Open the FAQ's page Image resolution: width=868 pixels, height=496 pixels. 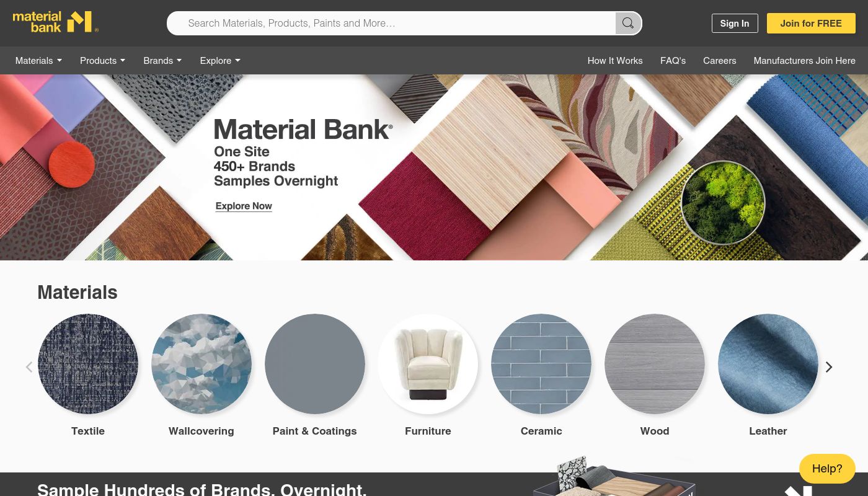[673, 61]
